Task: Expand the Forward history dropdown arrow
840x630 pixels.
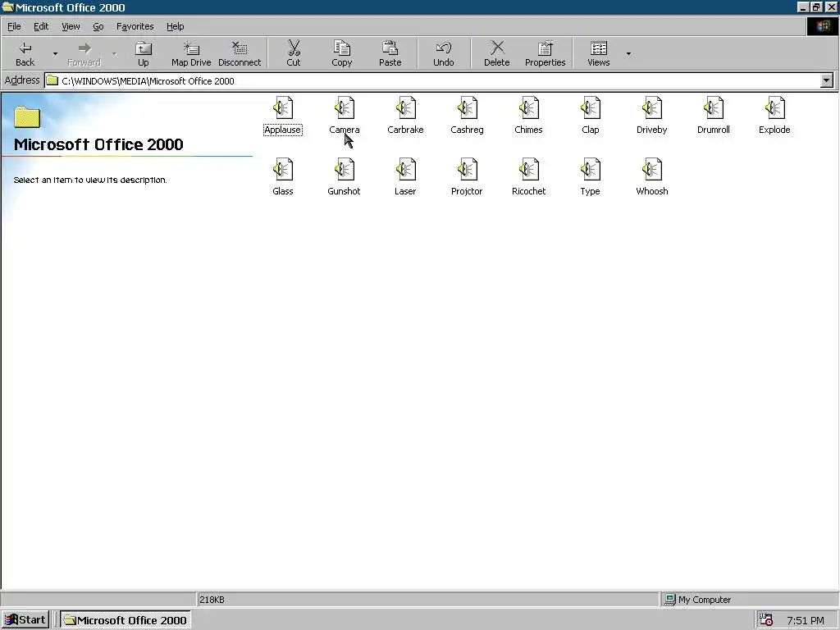Action: (114, 53)
